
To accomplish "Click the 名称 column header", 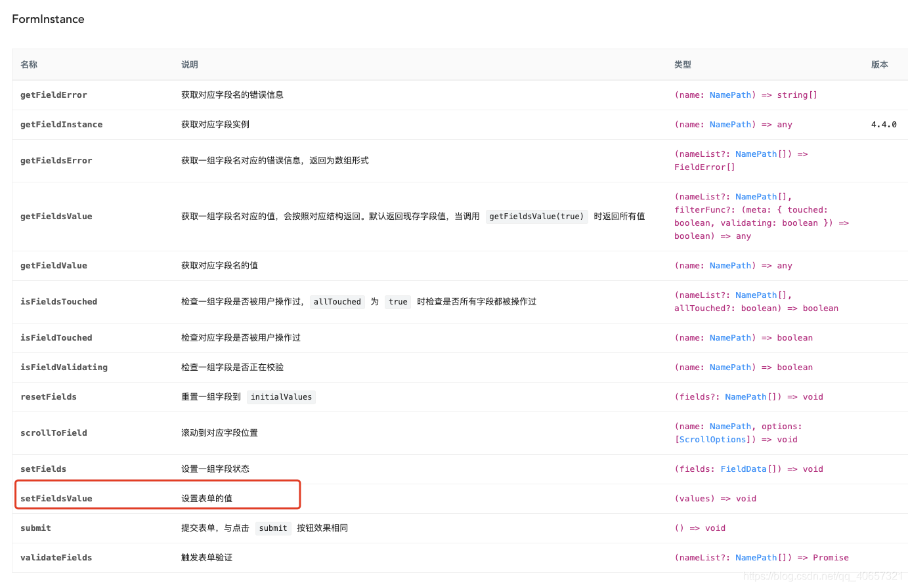I will coord(29,64).
